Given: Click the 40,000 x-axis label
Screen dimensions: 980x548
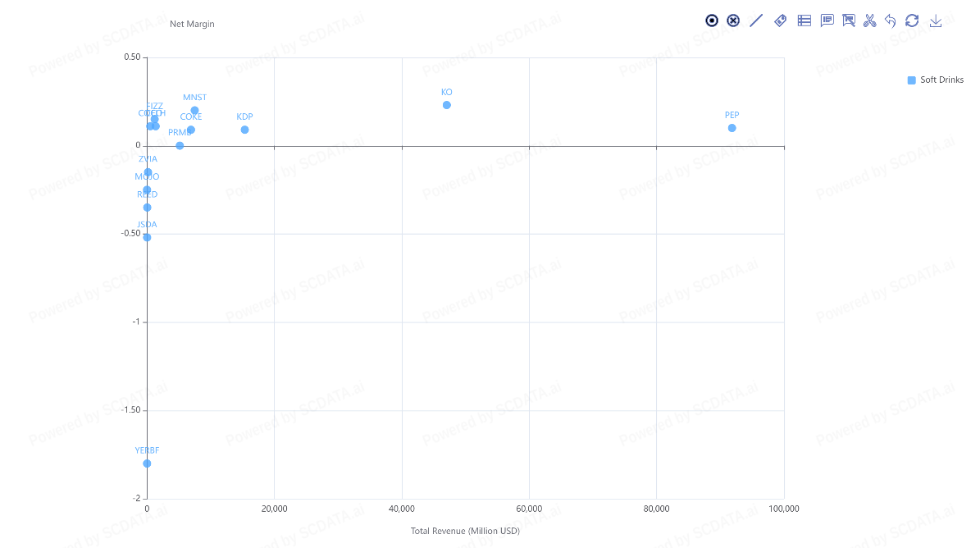Looking at the screenshot, I should (x=402, y=509).
